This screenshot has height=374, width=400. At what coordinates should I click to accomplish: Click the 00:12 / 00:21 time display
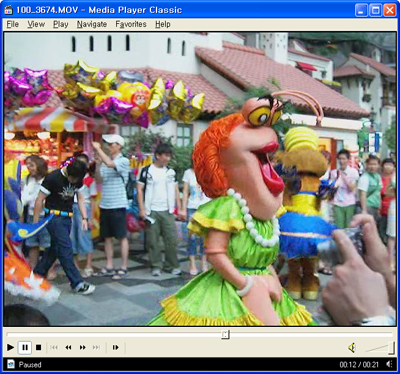pos(359,365)
